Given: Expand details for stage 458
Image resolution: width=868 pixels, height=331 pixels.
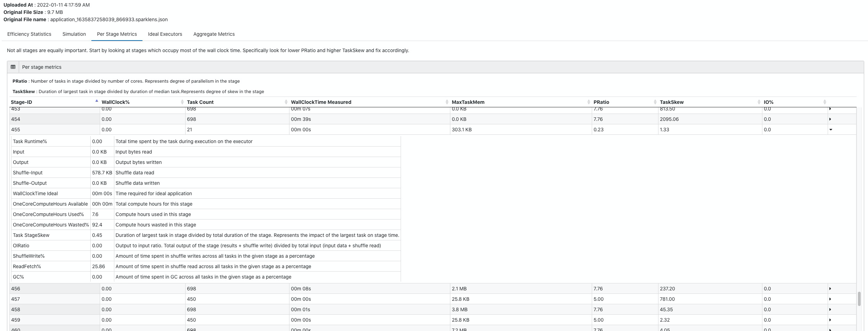Looking at the screenshot, I should (x=830, y=309).
